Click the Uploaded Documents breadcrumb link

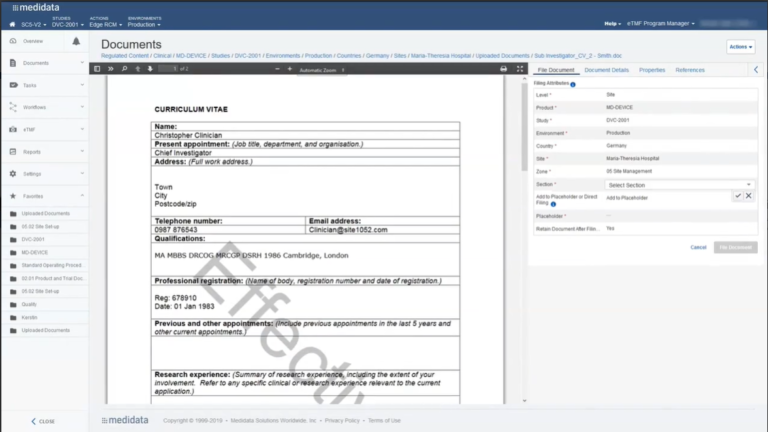(x=502, y=56)
